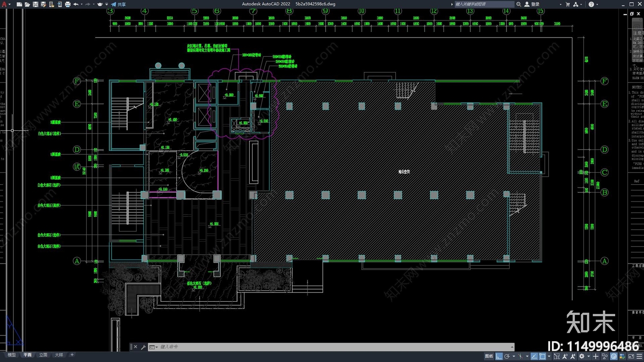Add a new layout with plus button

pos(72,355)
